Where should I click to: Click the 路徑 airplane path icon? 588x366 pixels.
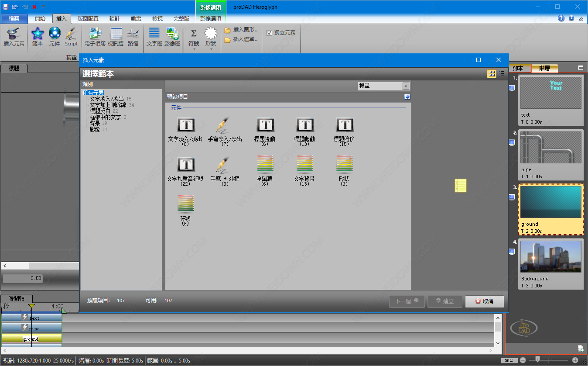tap(133, 33)
